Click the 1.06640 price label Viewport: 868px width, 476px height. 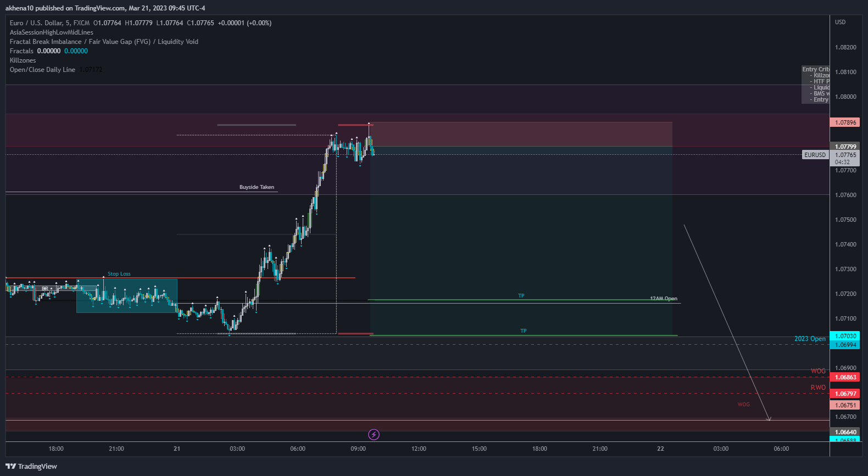[x=845, y=432]
